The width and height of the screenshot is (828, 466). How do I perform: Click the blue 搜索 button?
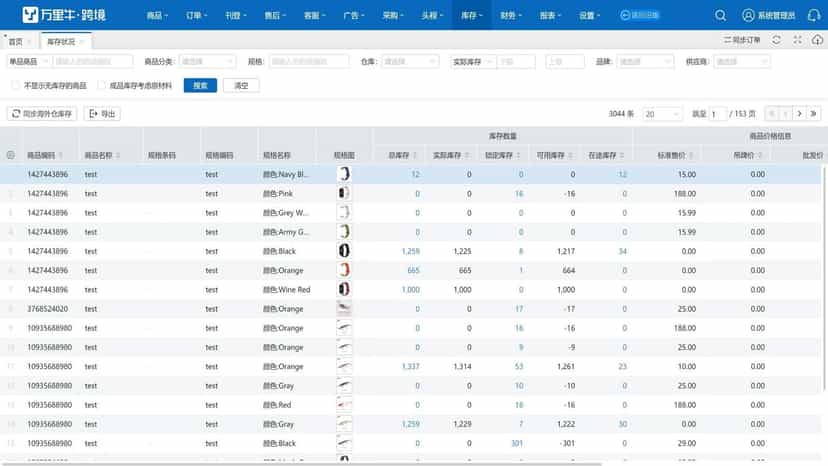(200, 85)
